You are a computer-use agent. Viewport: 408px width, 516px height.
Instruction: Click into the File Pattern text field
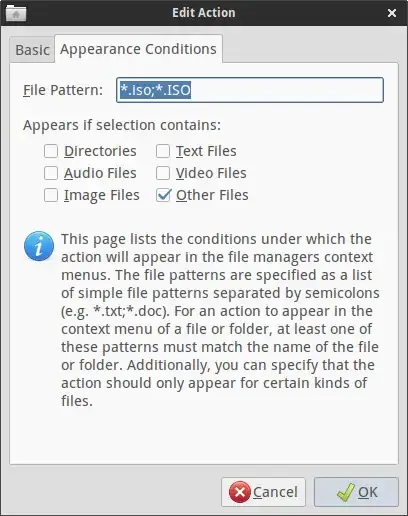pos(250,90)
